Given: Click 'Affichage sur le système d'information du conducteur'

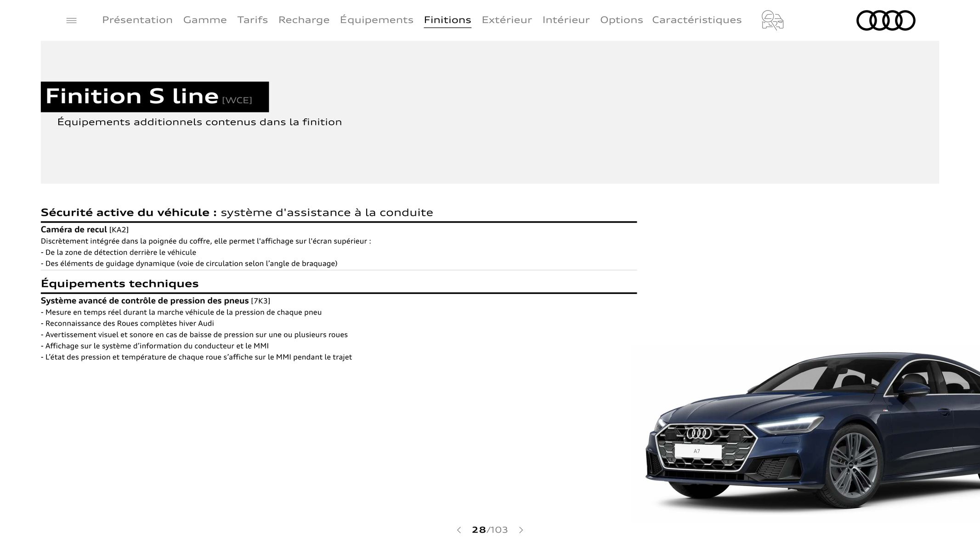Looking at the screenshot, I should coord(155,346).
